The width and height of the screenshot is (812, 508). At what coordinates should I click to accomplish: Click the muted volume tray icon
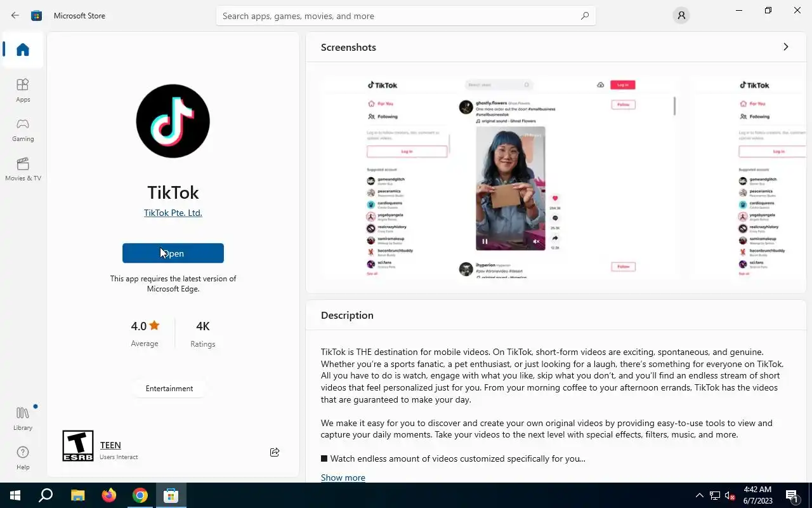click(730, 495)
